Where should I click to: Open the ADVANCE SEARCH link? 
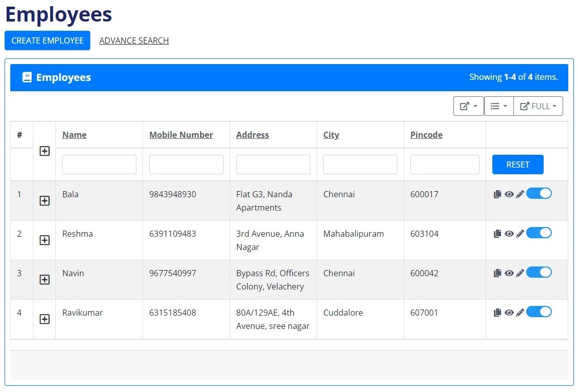tap(134, 40)
